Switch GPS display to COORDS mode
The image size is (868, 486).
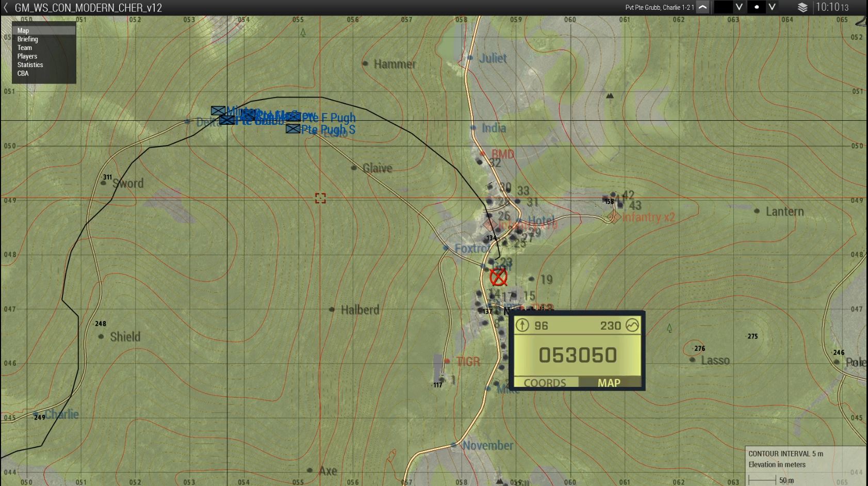(x=545, y=383)
